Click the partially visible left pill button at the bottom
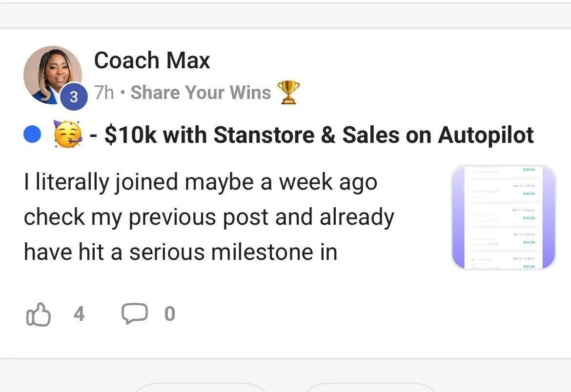The width and height of the screenshot is (571, 392). pos(200,388)
